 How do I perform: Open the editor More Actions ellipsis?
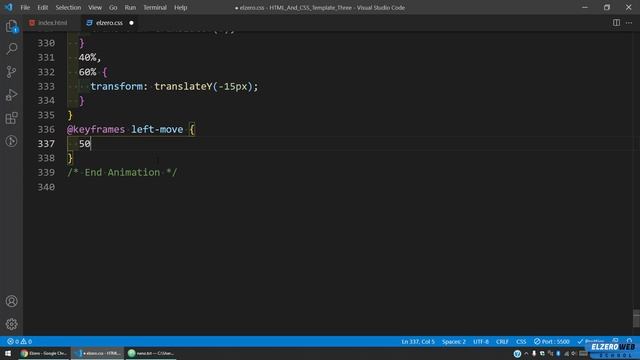pyautogui.click(x=629, y=22)
